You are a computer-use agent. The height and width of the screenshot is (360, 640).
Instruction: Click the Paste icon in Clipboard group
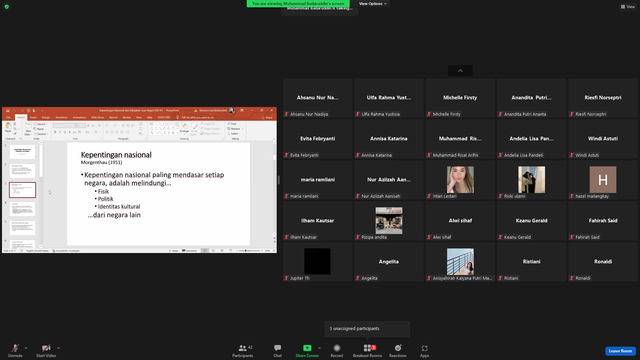[8, 127]
